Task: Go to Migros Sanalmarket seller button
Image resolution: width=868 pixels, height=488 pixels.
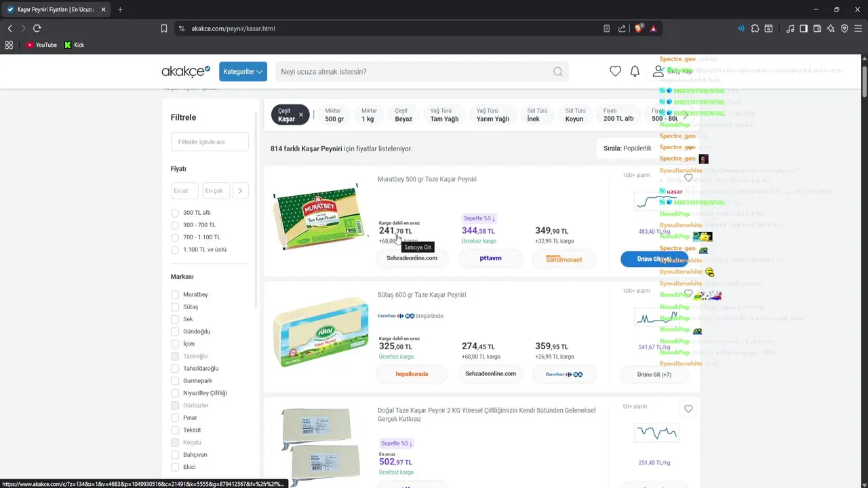Action: pyautogui.click(x=564, y=258)
